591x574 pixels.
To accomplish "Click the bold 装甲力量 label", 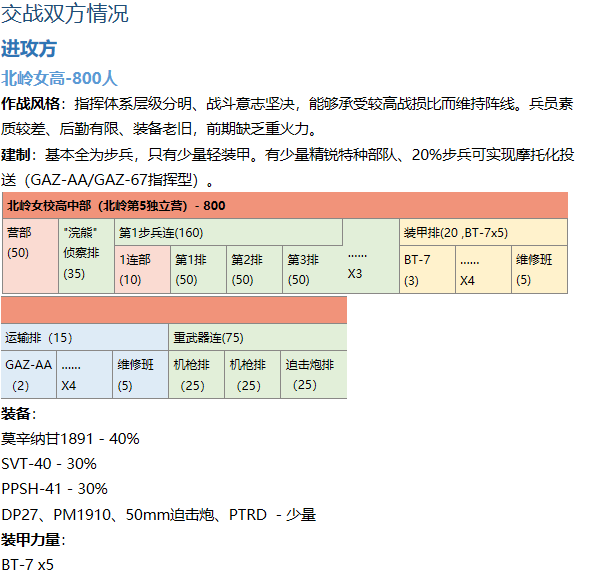I will pyautogui.click(x=31, y=540).
